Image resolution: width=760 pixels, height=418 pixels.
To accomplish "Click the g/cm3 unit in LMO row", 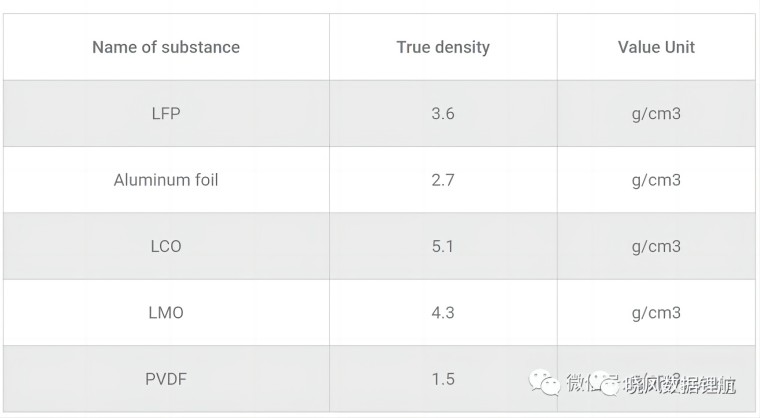I will pos(656,313).
